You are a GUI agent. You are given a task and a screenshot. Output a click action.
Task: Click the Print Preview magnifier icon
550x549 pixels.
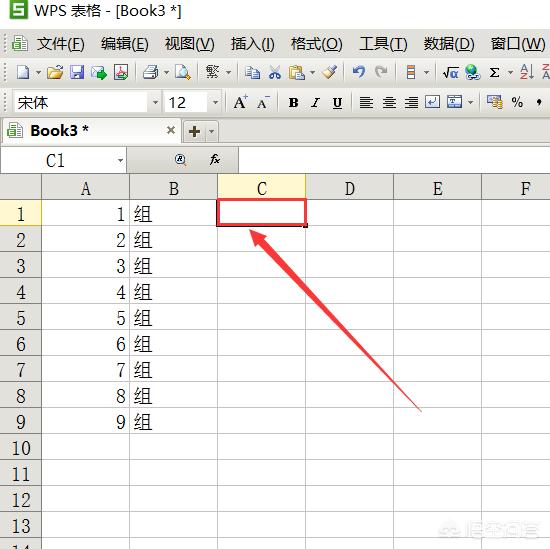pyautogui.click(x=183, y=73)
